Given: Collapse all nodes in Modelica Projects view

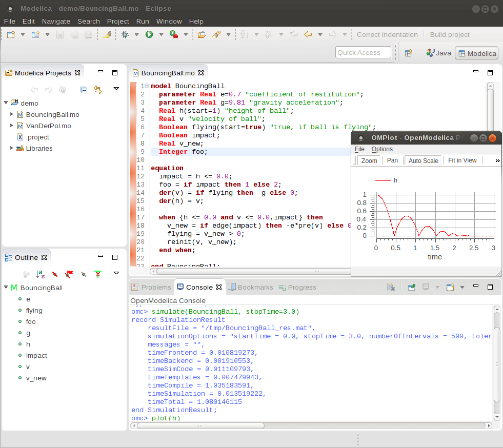Looking at the screenshot, I should point(84,90).
